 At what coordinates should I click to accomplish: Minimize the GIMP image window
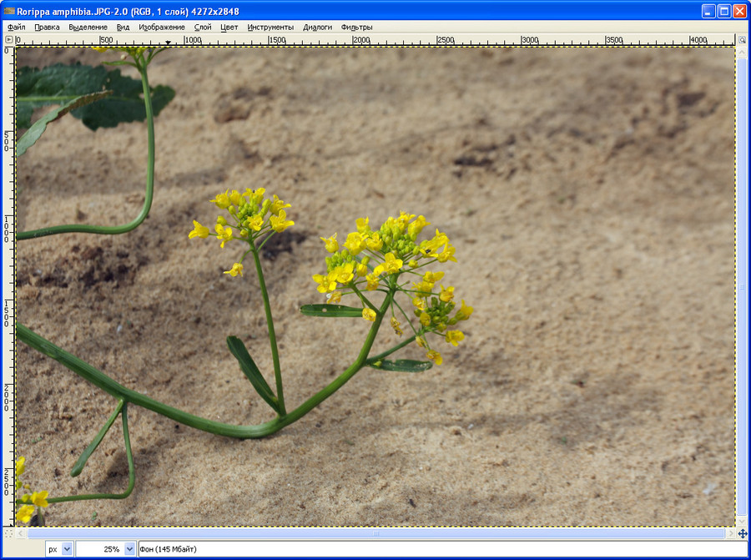point(708,12)
